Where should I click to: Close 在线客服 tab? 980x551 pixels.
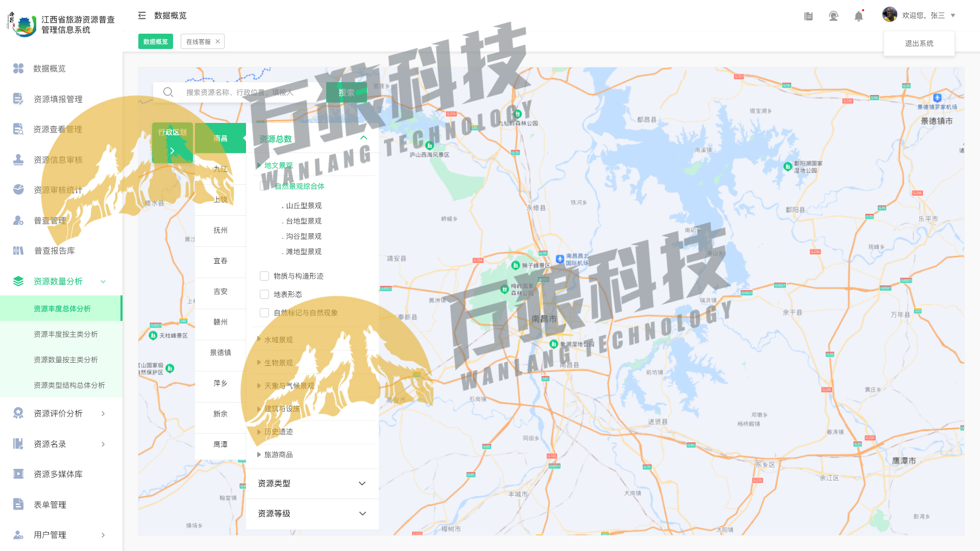tap(217, 41)
